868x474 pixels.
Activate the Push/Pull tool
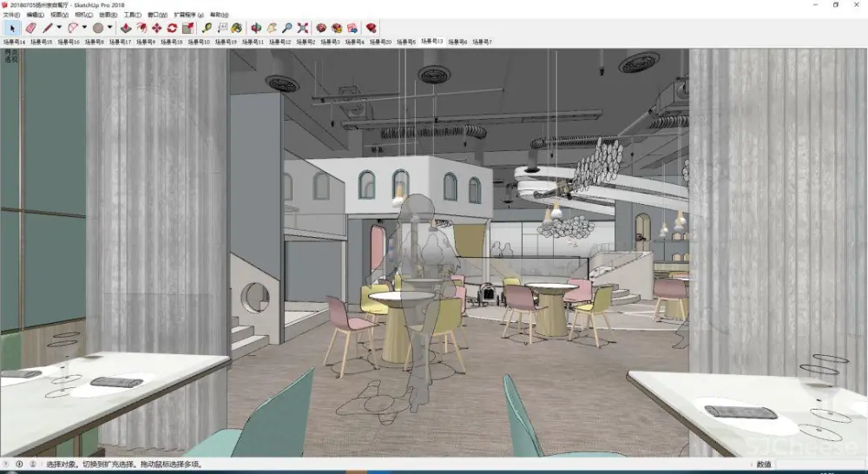click(x=126, y=28)
